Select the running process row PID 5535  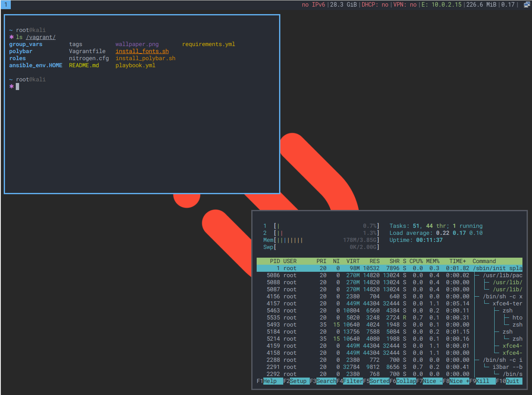[x=390, y=317]
